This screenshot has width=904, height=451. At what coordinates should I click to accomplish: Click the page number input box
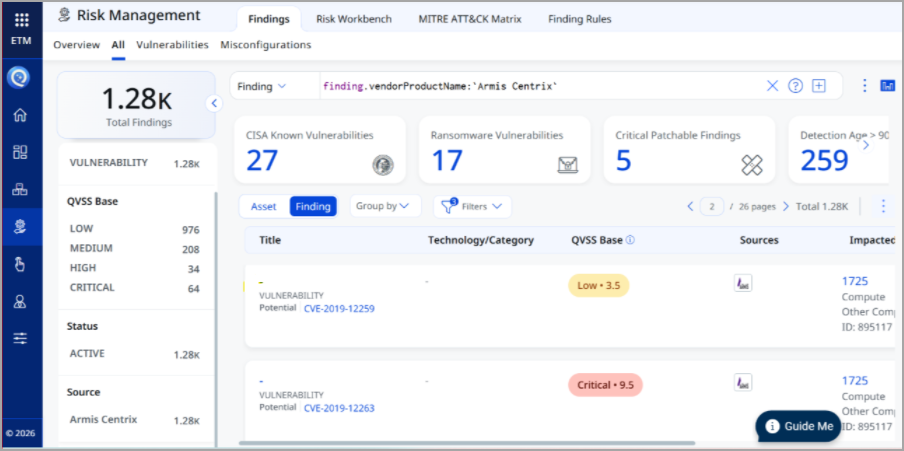[x=712, y=206]
